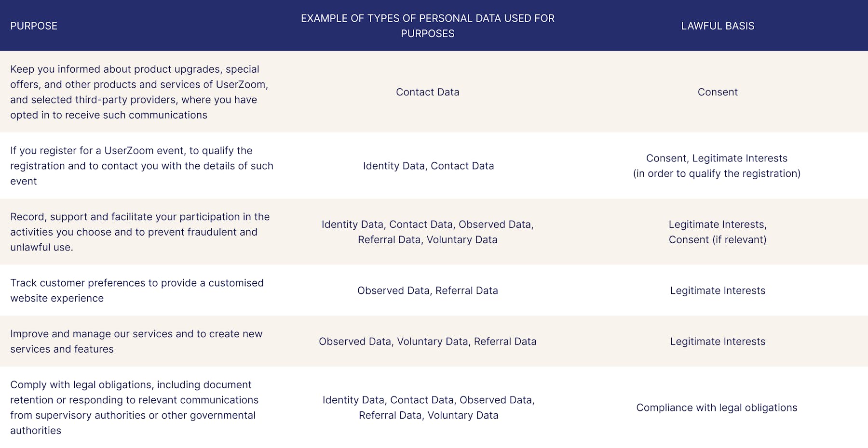Screen dimensions: 868x448
Task: Select the 'Contact Data' cell in first row
Action: point(428,92)
